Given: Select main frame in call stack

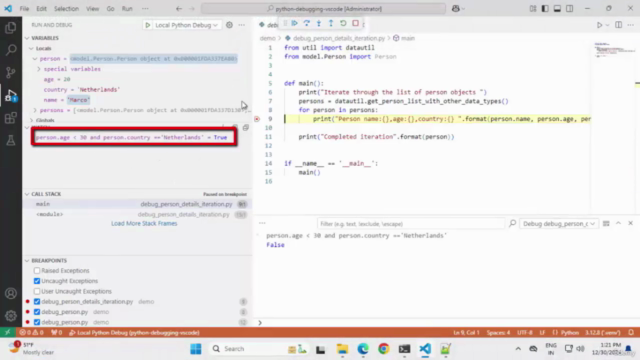Looking at the screenshot, I should (x=138, y=204).
